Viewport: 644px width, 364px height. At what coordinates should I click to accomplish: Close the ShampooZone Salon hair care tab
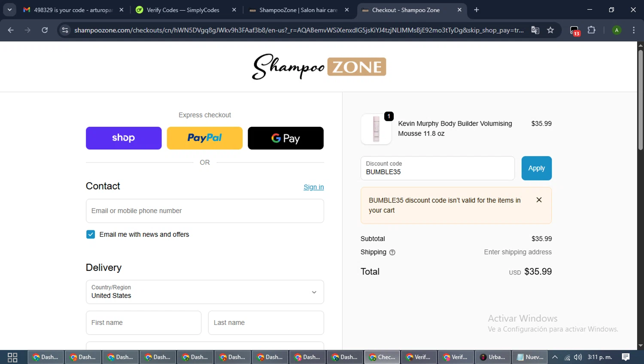(347, 9)
